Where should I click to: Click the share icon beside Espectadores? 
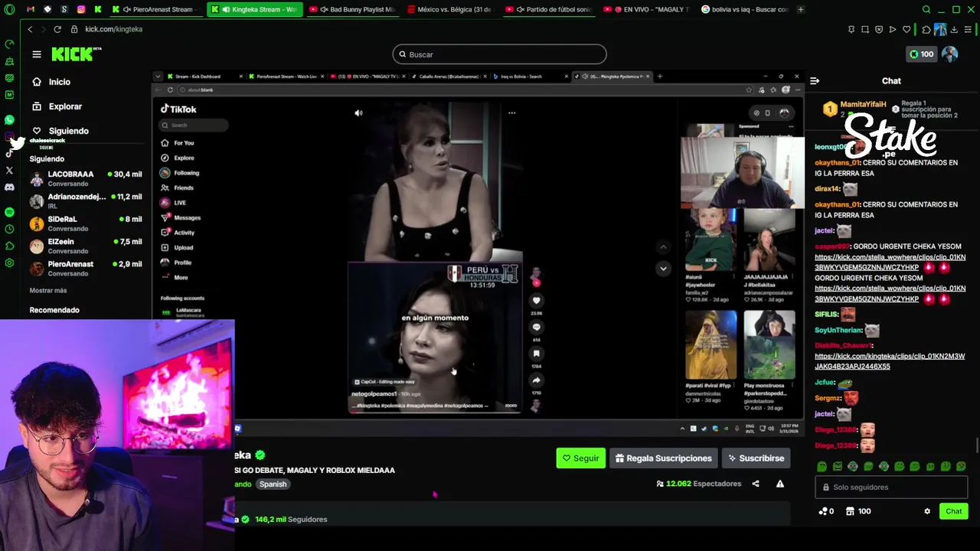[756, 484]
